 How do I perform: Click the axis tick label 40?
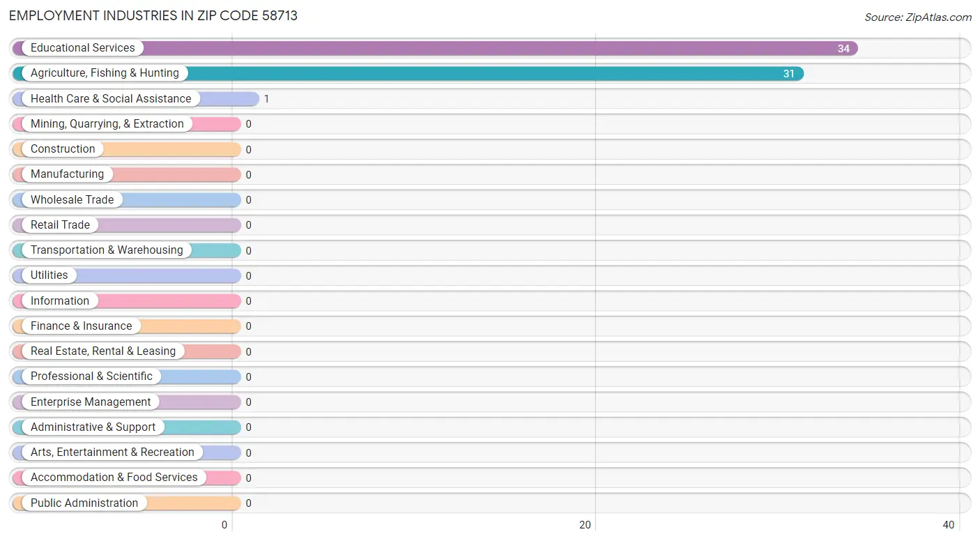949,525
